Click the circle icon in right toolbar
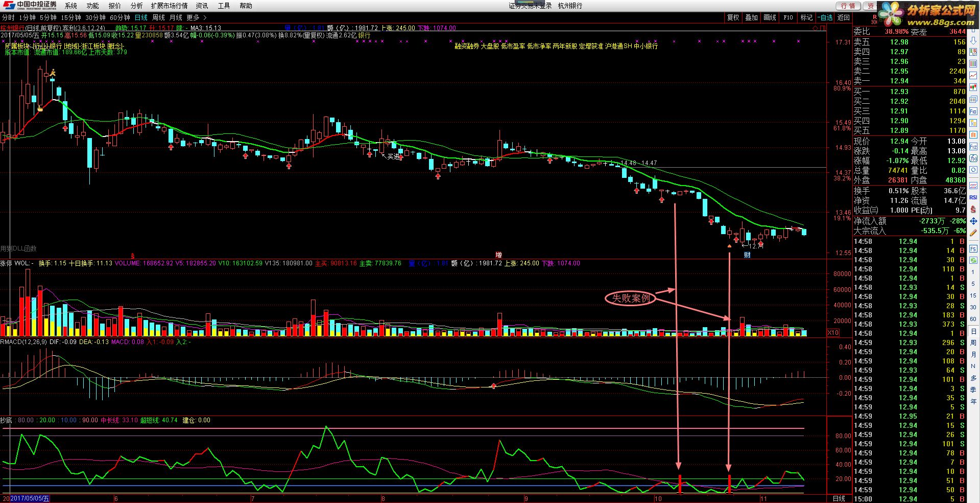980x503 pixels. 973,170
